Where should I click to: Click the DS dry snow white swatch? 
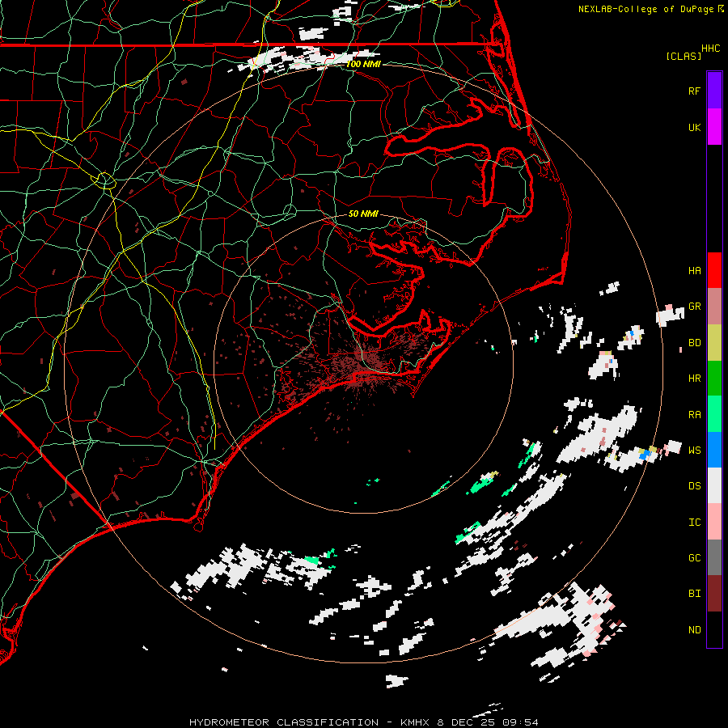[x=714, y=485]
